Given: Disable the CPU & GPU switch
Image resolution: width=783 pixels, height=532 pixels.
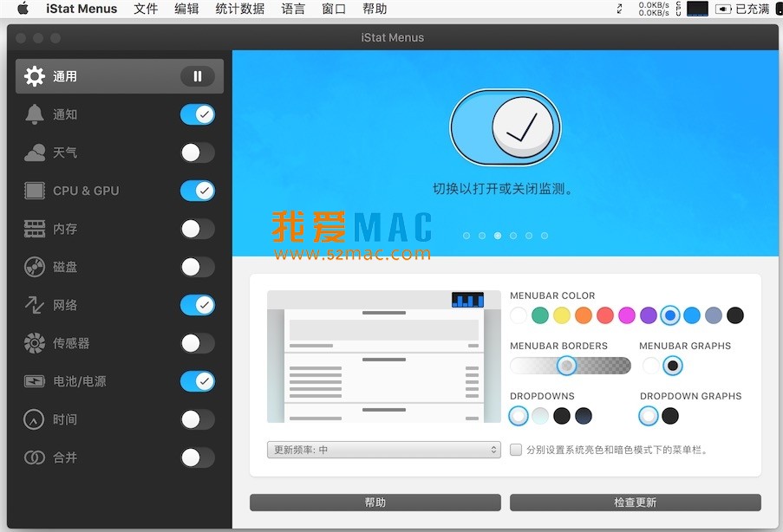Looking at the screenshot, I should tap(198, 191).
